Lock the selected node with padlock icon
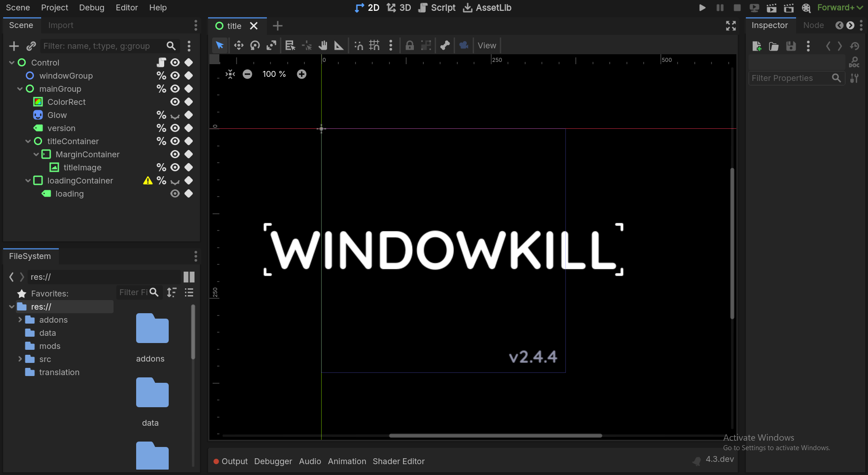 (409, 45)
